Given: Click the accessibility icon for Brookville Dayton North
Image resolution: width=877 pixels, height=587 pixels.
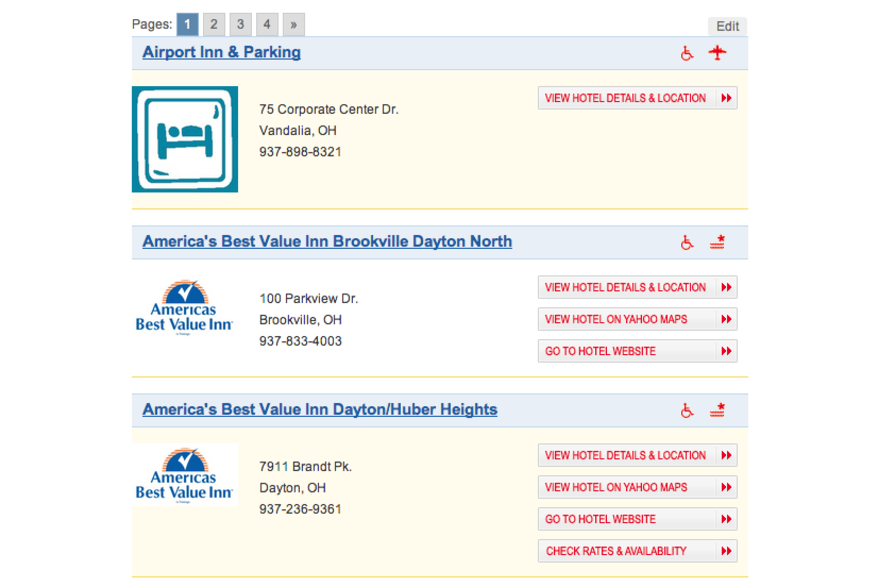Looking at the screenshot, I should coord(687,241).
